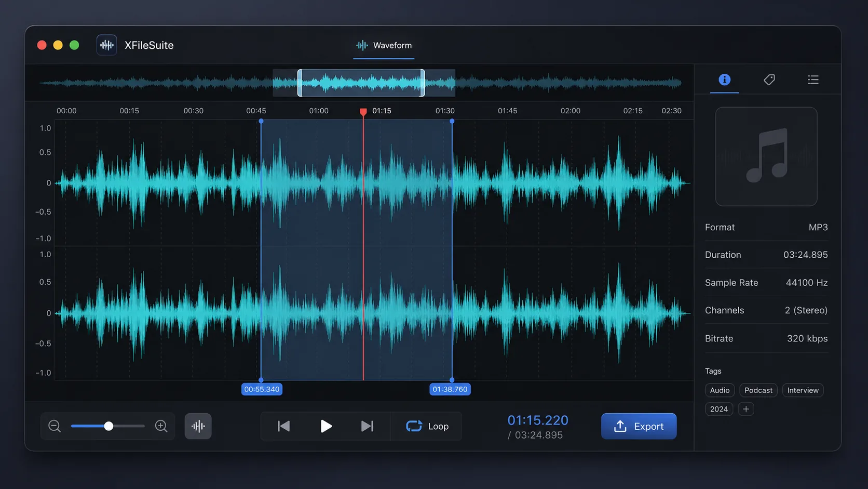Click the 01:45 mark on the time ruler
868x489 pixels.
click(x=507, y=111)
